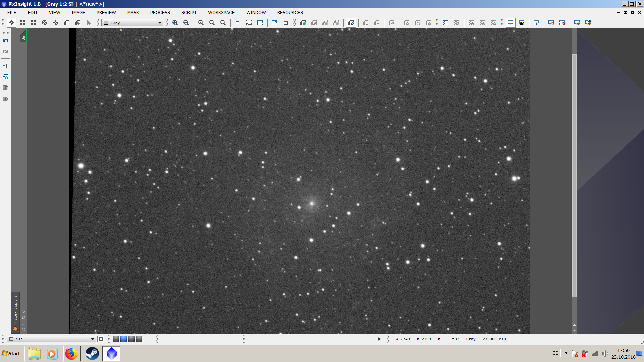Select the pan cursor mode icon

[11, 23]
